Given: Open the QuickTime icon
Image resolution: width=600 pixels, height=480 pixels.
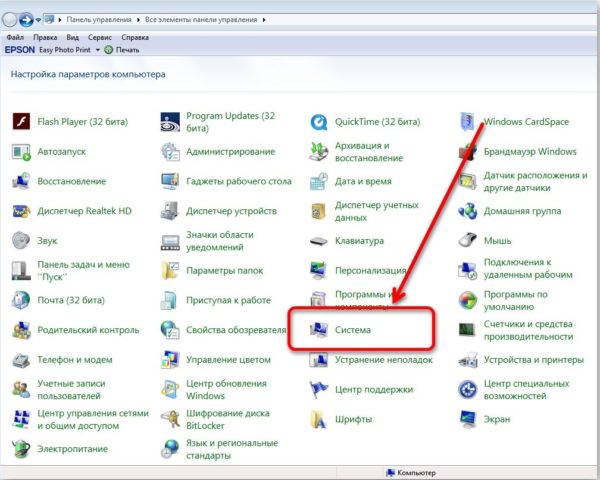Looking at the screenshot, I should pyautogui.click(x=318, y=122).
